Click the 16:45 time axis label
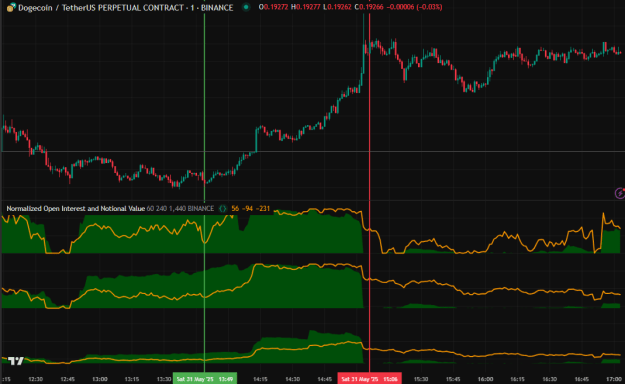 [582, 379]
